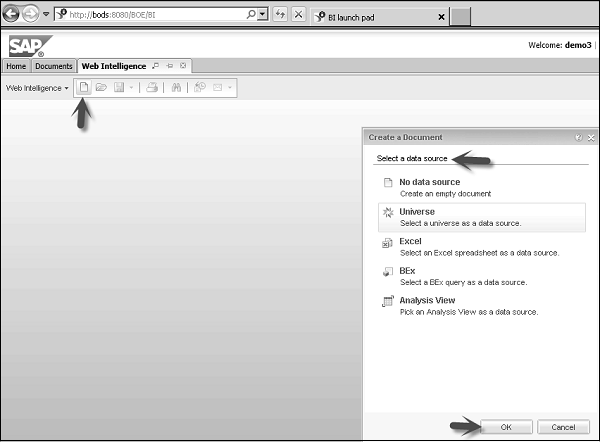This screenshot has width=600, height=442.
Task: Select Universe as data source
Action: (481, 217)
